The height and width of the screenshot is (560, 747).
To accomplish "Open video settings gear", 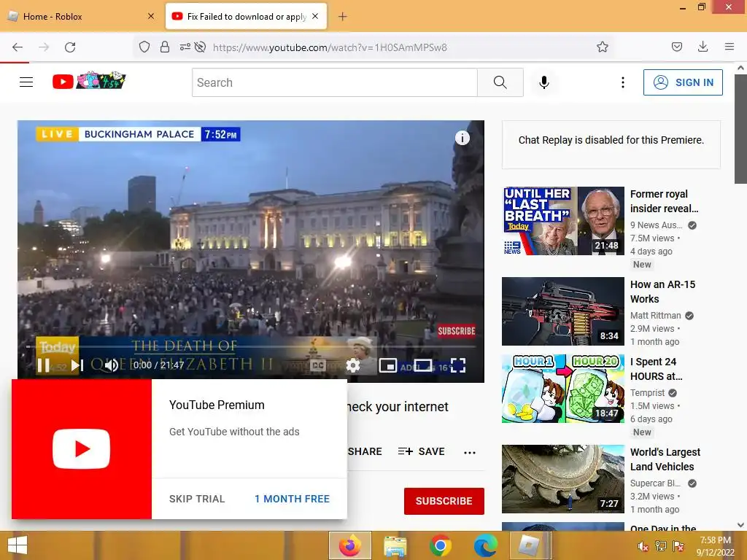I will tap(353, 365).
